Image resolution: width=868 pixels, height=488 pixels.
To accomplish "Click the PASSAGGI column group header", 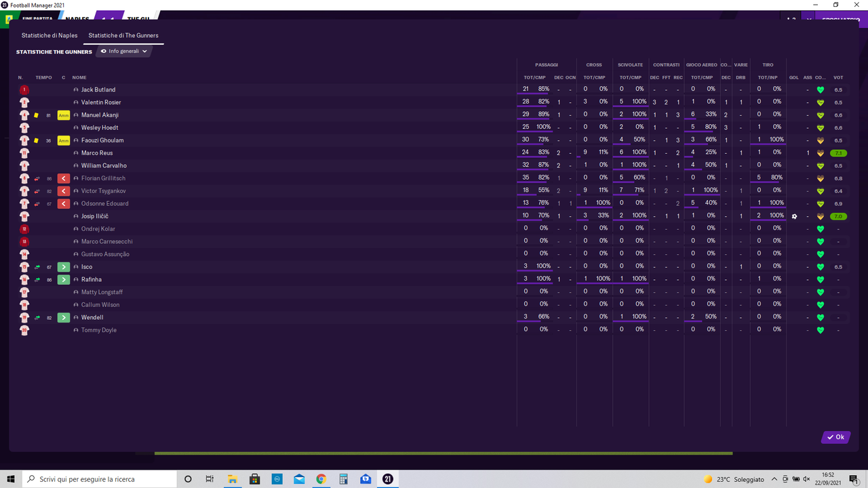I will point(547,65).
